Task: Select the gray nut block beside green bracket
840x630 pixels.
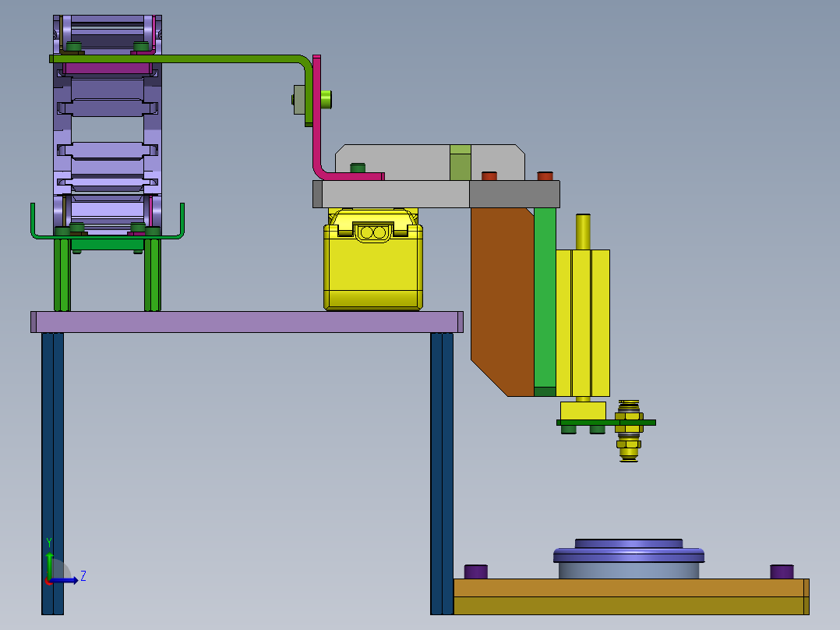Action: point(299,100)
